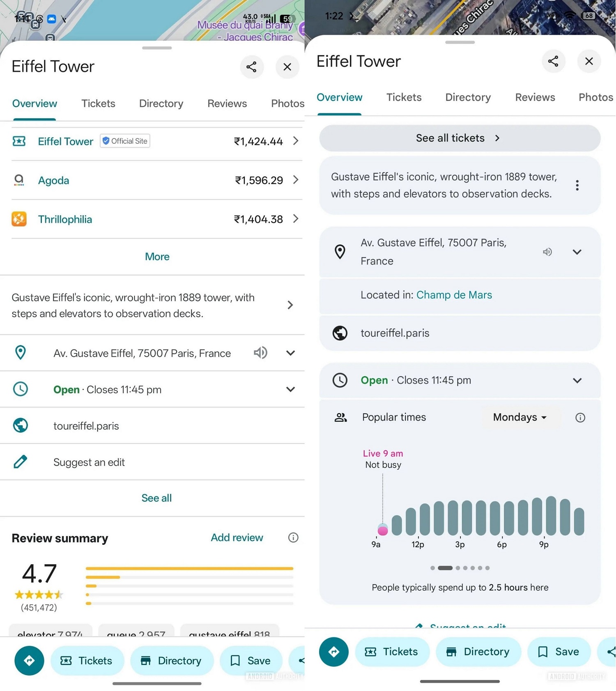Tap More under ticket listings

click(157, 257)
